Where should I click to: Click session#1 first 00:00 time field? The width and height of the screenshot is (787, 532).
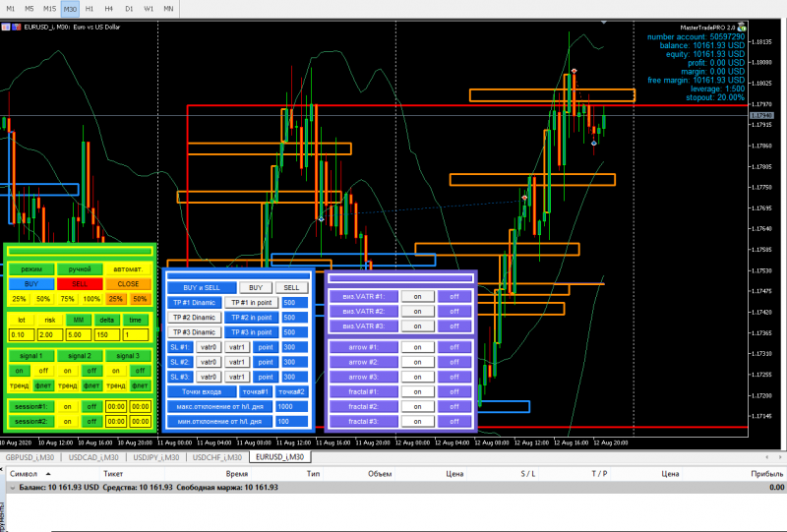pyautogui.click(x=116, y=406)
